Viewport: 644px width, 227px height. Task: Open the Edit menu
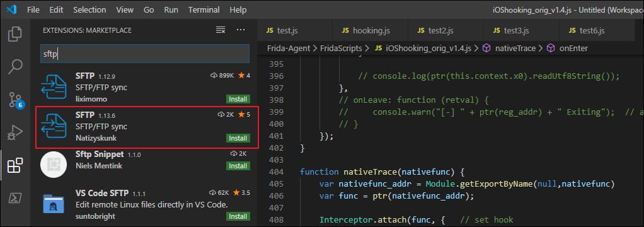[x=56, y=9]
